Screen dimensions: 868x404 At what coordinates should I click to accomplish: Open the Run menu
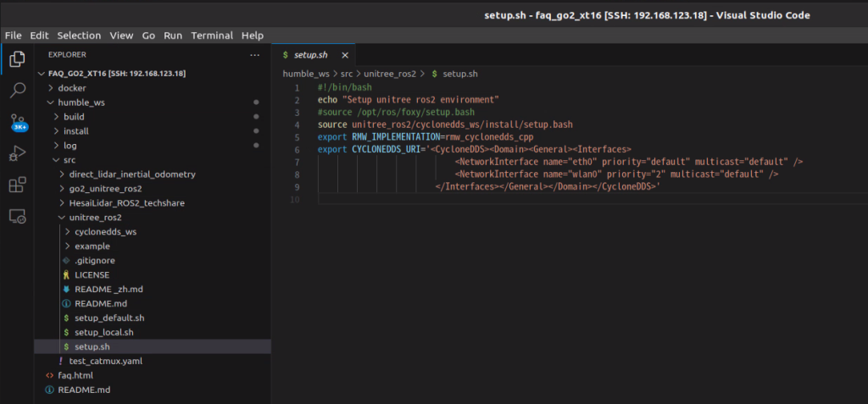click(173, 36)
